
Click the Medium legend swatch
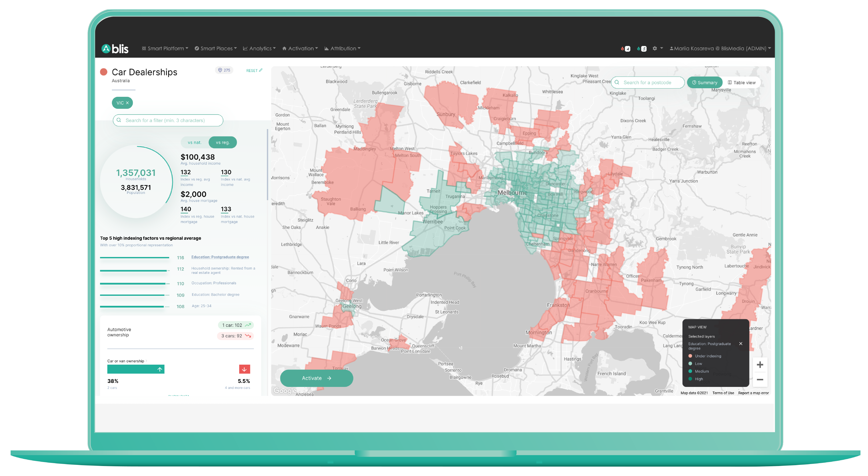pyautogui.click(x=690, y=371)
